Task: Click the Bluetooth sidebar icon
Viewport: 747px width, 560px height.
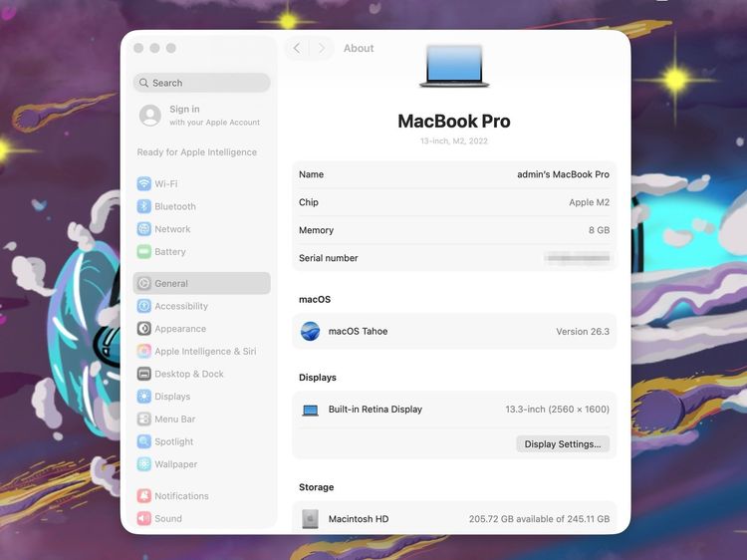Action: point(143,206)
